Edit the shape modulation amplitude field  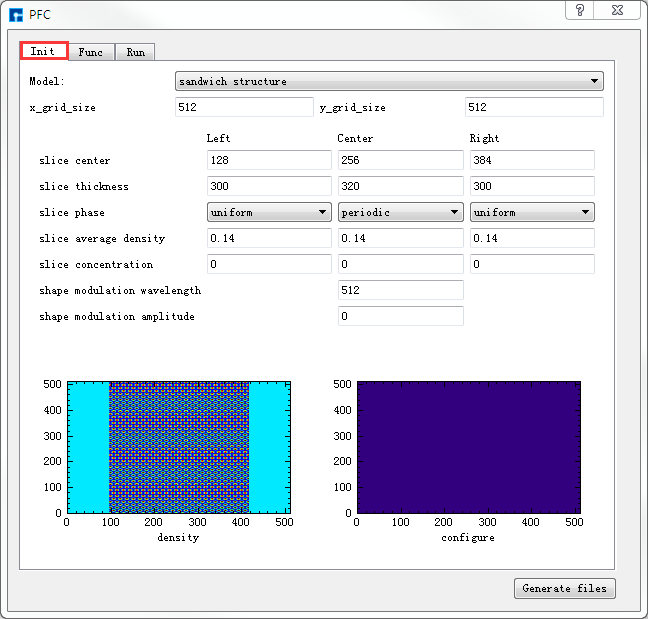click(x=401, y=316)
